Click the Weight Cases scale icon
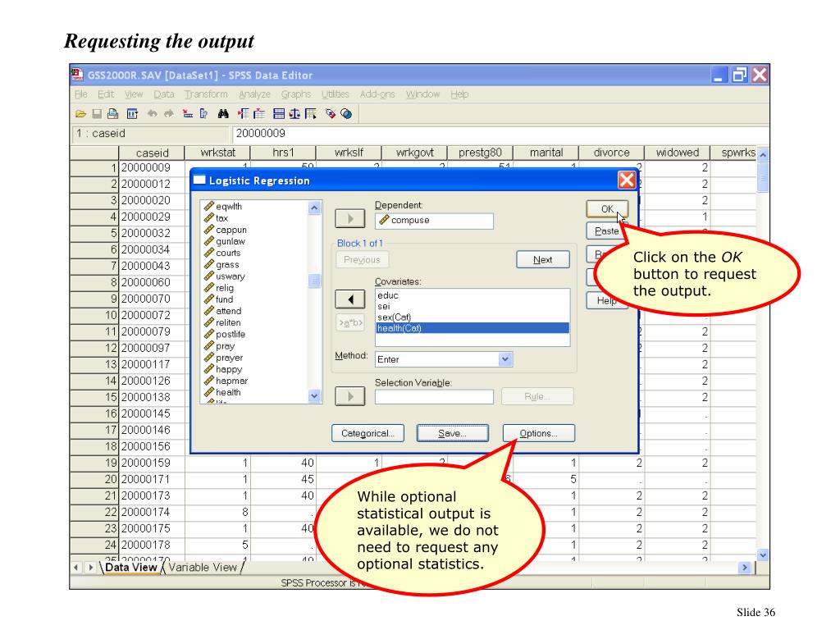Screen dimensions: 840x630 [x=294, y=113]
